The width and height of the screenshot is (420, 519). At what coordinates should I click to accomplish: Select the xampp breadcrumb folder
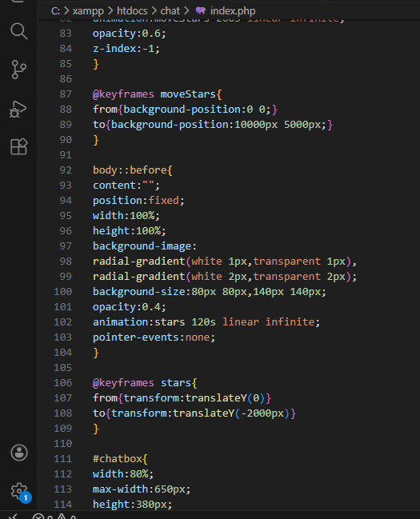88,11
